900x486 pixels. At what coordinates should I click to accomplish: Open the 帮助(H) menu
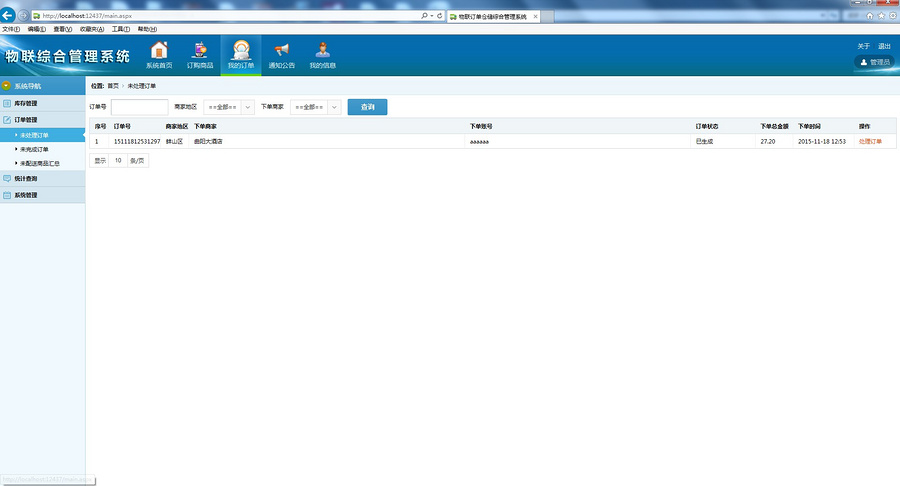tap(147, 29)
